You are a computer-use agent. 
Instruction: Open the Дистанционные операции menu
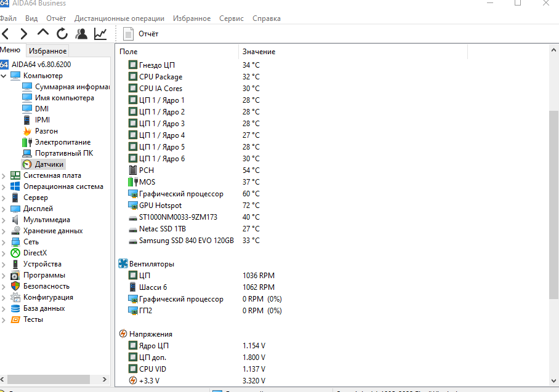point(119,18)
